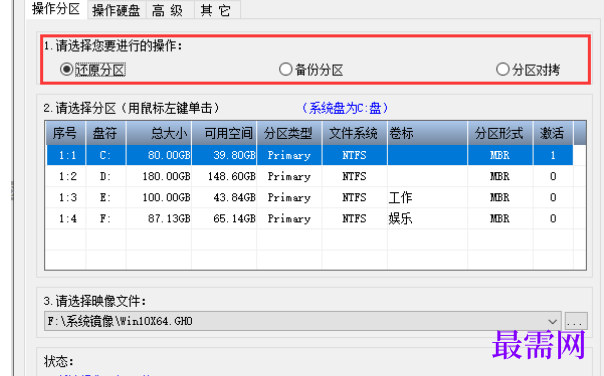
Task: Click the 39.80GB free space cell
Action: [224, 155]
